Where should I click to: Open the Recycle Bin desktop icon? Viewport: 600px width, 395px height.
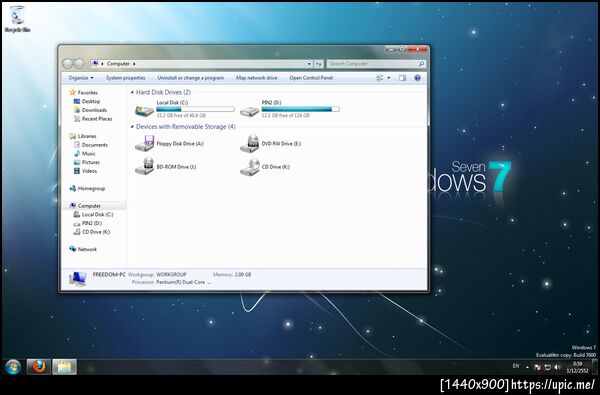click(17, 19)
